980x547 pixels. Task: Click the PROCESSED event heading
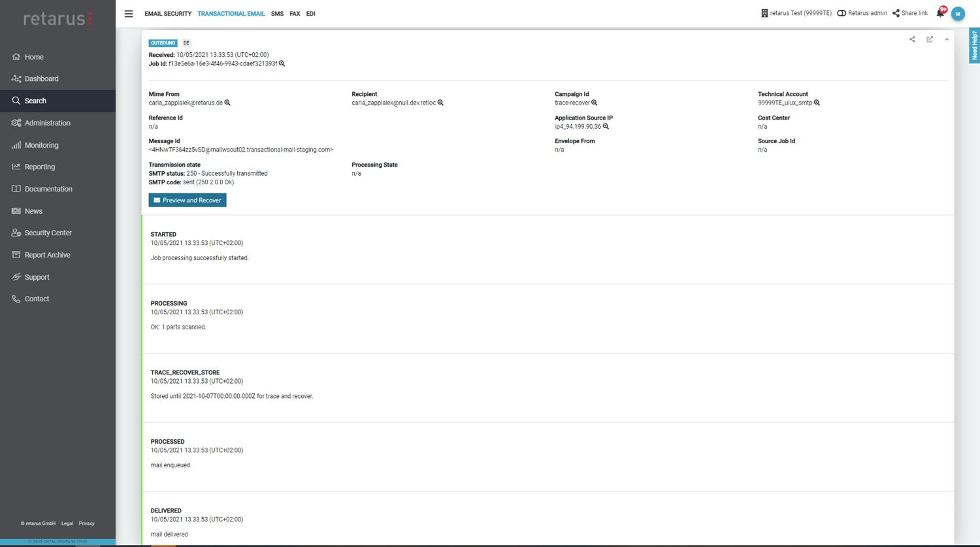coord(167,441)
